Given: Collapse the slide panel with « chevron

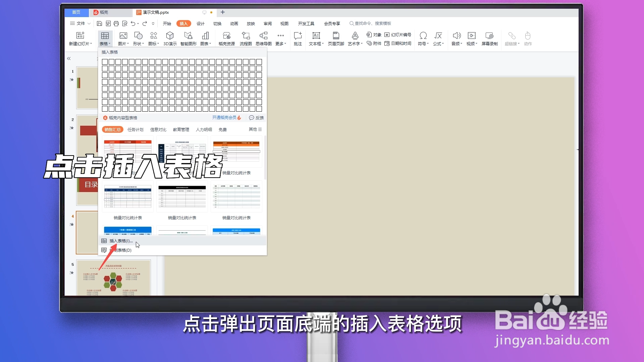Looking at the screenshot, I should click(69, 58).
